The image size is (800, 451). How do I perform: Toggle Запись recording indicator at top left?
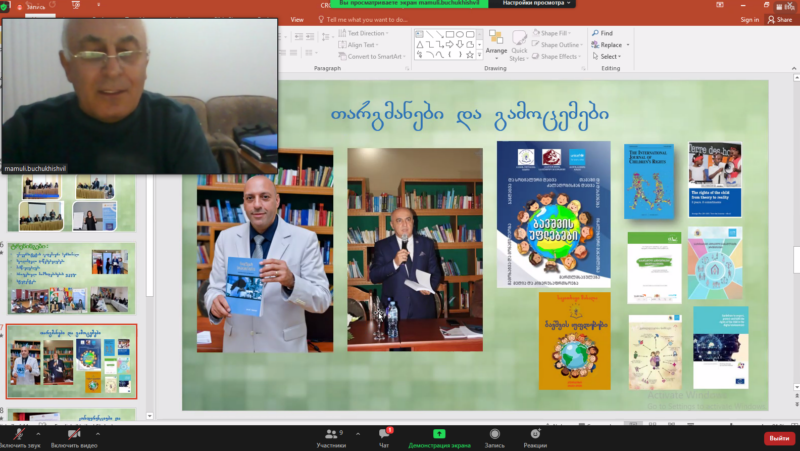click(29, 7)
